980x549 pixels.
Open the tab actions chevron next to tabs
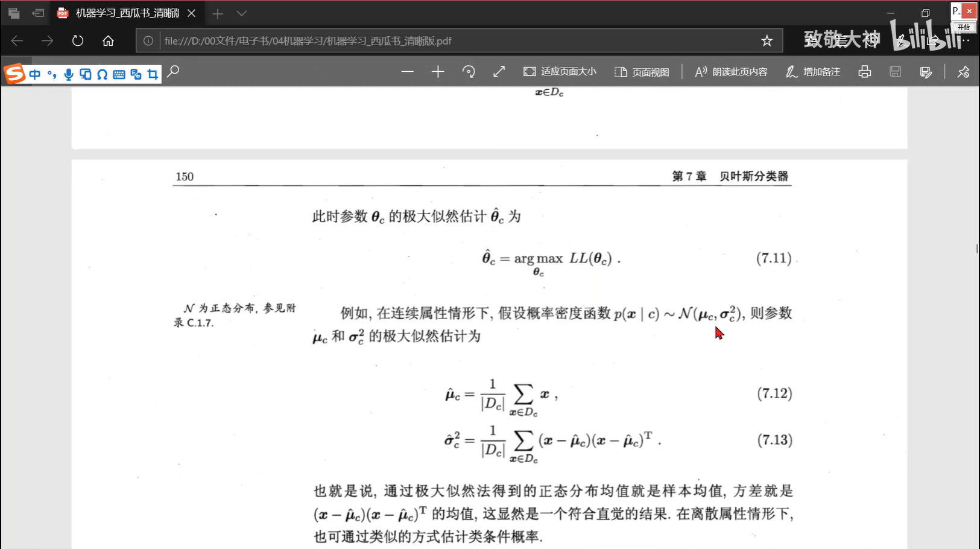[x=242, y=13]
